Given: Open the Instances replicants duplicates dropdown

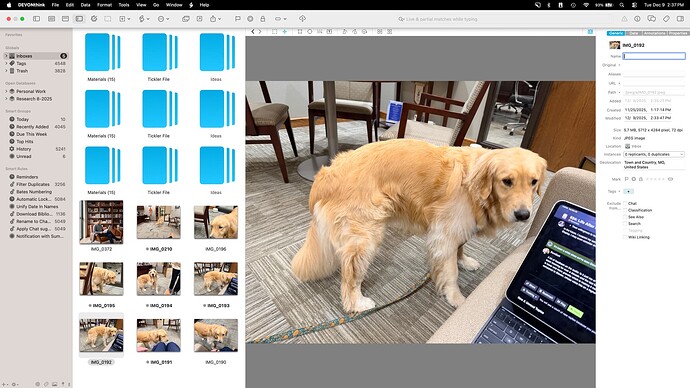Looking at the screenshot, I should pyautogui.click(x=654, y=154).
